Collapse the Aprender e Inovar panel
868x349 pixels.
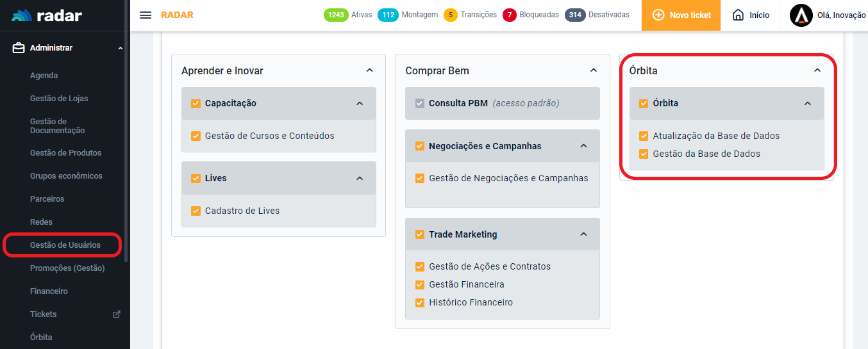(369, 70)
